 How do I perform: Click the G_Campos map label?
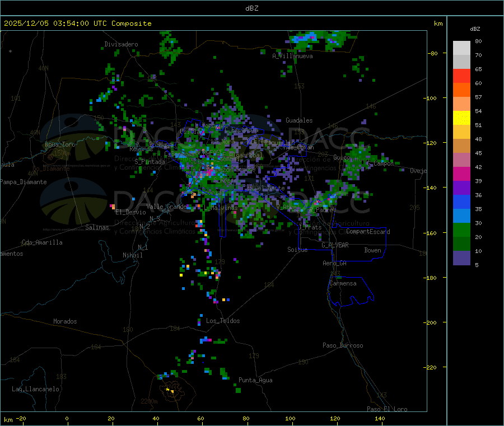tap(380, 163)
